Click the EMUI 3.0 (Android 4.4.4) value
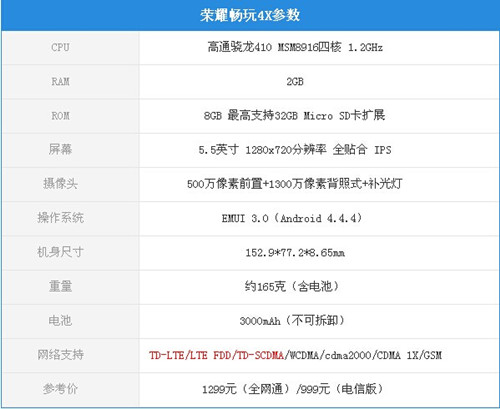The height and width of the screenshot is (409, 500). (x=292, y=218)
